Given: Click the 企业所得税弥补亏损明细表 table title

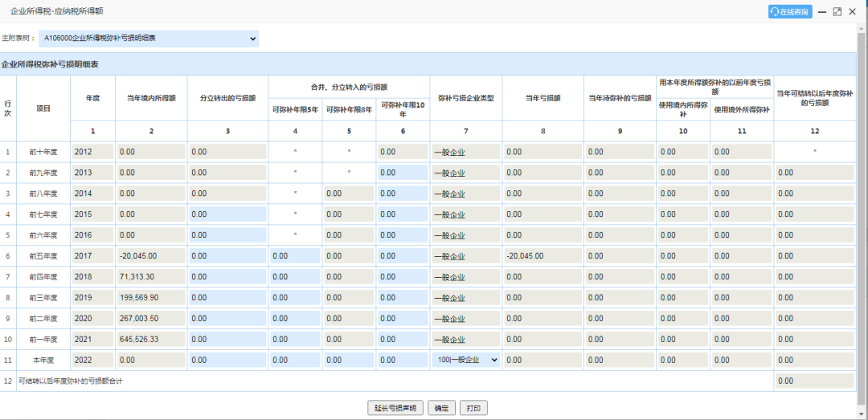Looking at the screenshot, I should pos(50,65).
